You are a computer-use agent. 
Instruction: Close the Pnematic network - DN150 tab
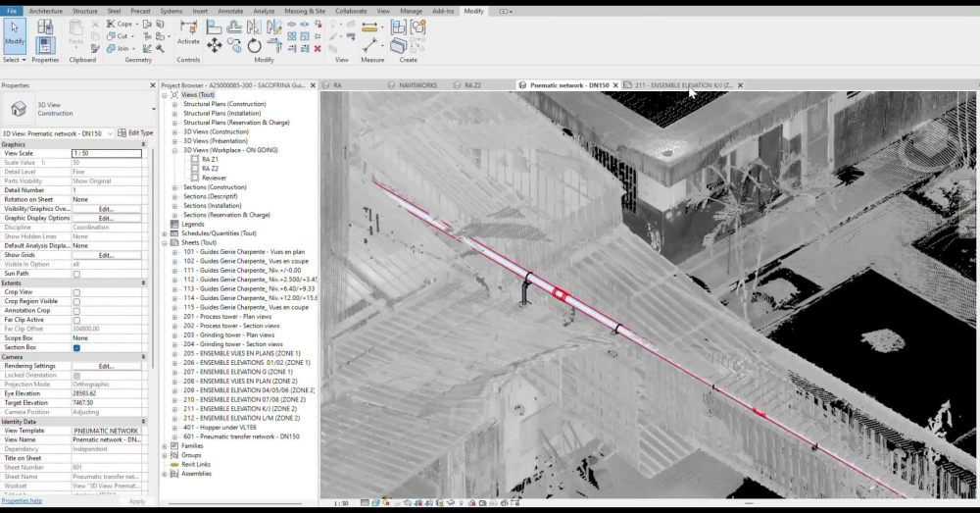pyautogui.click(x=615, y=85)
